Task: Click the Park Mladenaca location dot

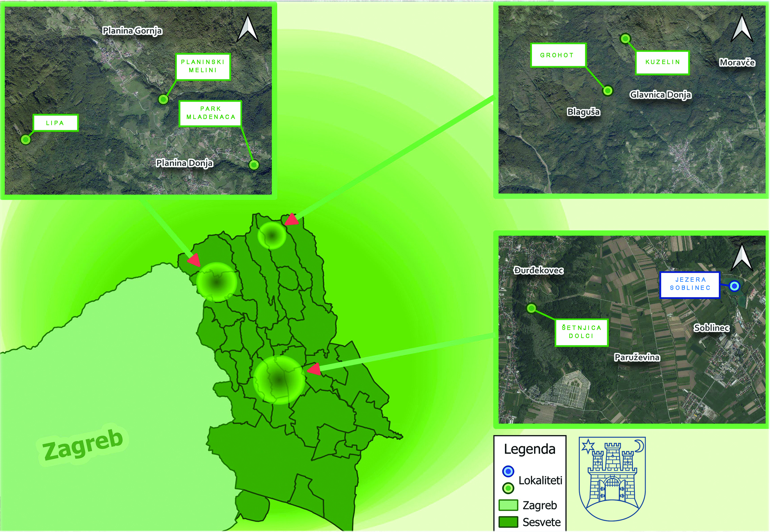Action: coord(254,165)
